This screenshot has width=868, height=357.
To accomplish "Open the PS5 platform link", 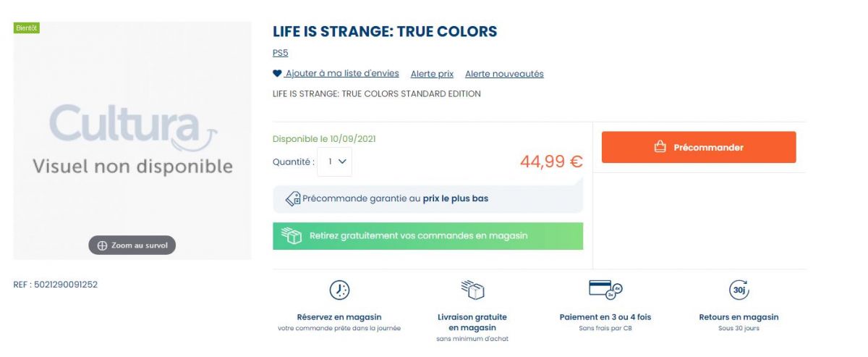I will point(281,53).
